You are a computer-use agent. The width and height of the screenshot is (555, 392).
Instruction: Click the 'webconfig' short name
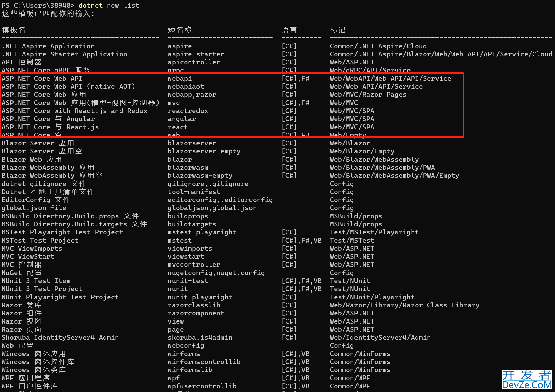click(x=186, y=345)
